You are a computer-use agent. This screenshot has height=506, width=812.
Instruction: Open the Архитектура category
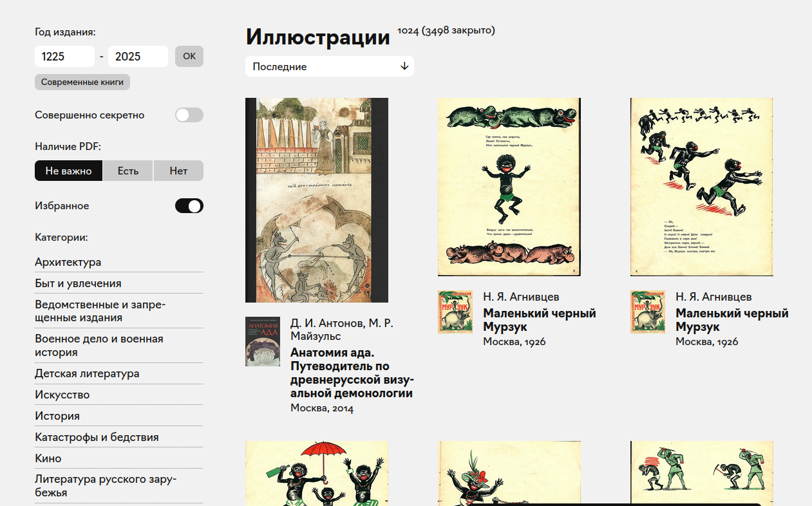click(x=68, y=262)
